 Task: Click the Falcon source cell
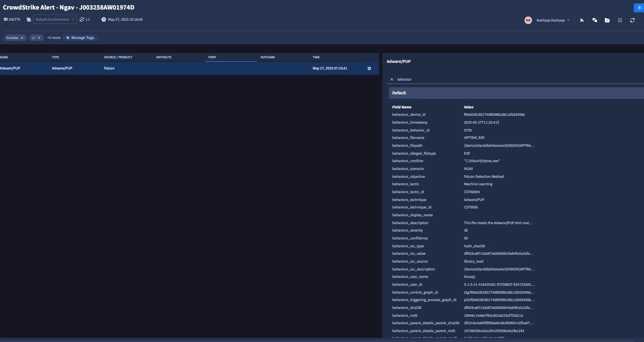(x=109, y=68)
